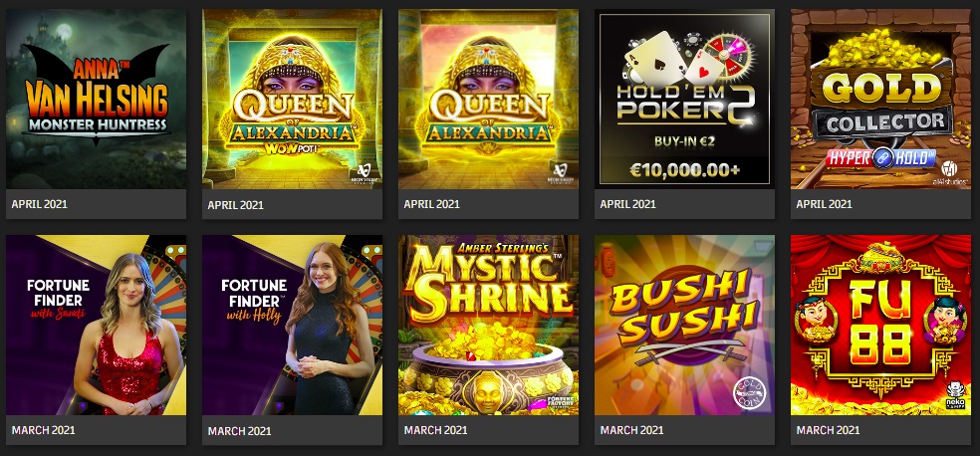The width and height of the screenshot is (980, 456).
Task: Click the WowPot logo under Queen of Alexandria
Action: tap(293, 150)
